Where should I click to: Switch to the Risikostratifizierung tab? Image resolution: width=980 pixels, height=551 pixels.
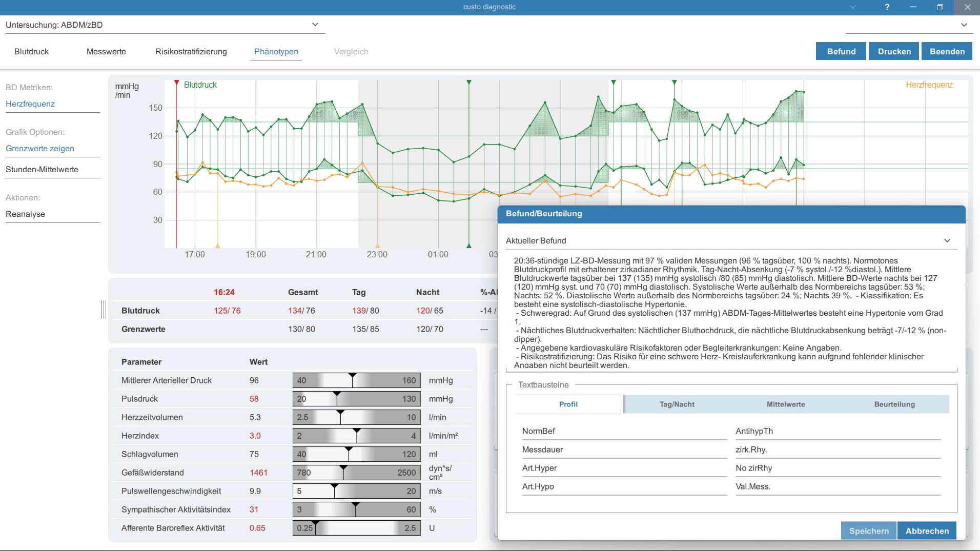[x=191, y=52]
